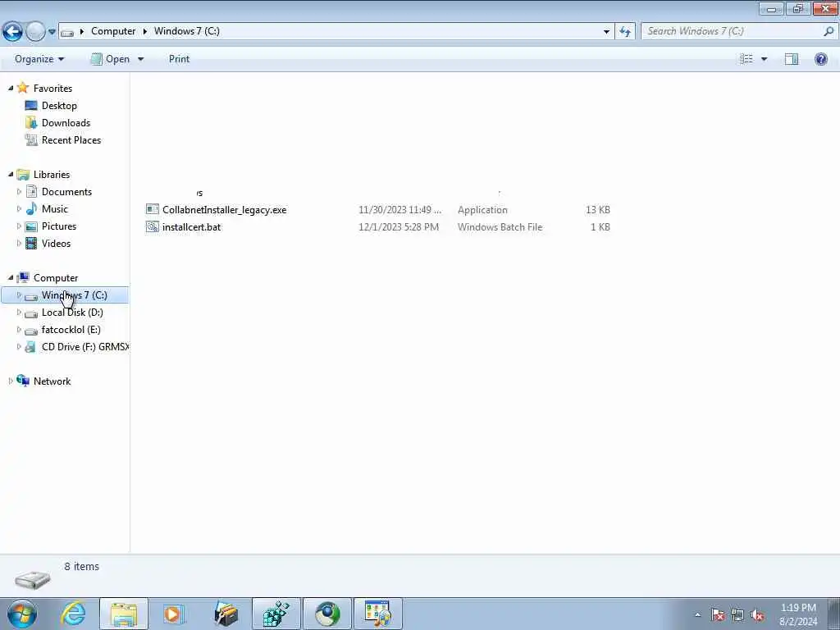The image size is (840, 630).
Task: Expand the Network node
Action: pyautogui.click(x=11, y=381)
